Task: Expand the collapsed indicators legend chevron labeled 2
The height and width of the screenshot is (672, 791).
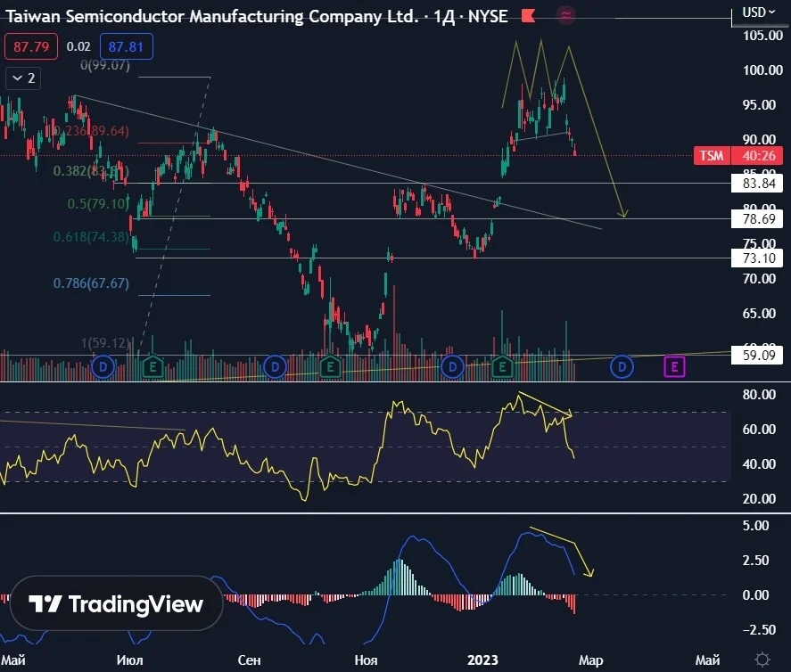Action: pyautogui.click(x=23, y=78)
